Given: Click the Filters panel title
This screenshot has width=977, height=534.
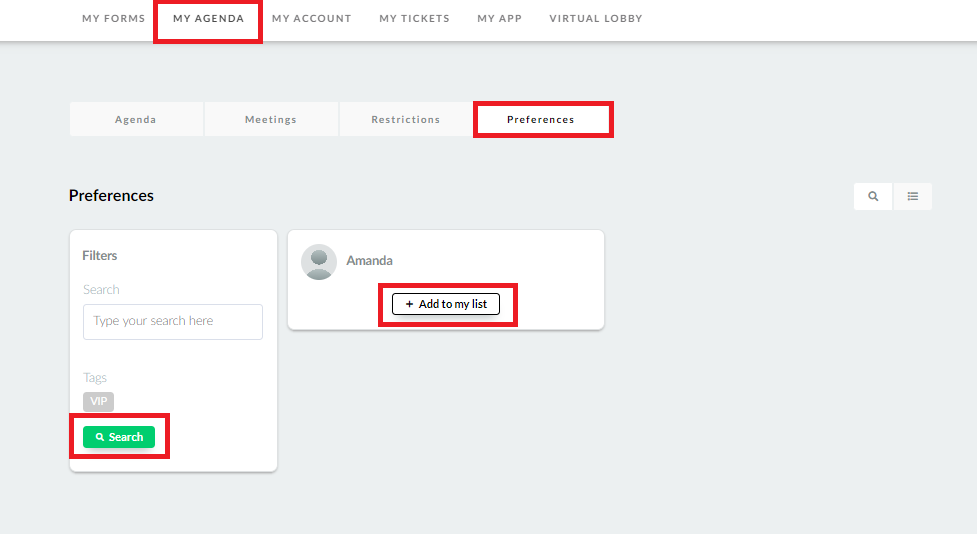Looking at the screenshot, I should (x=100, y=255).
